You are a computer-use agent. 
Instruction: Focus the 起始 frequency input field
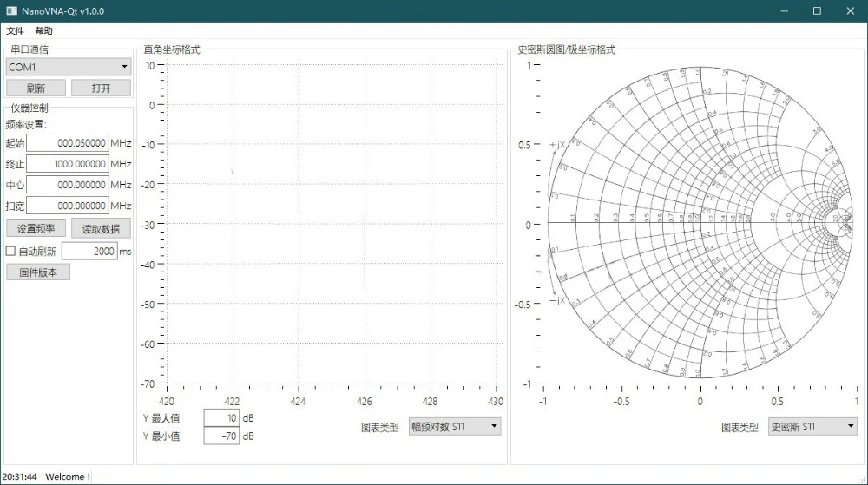67,142
